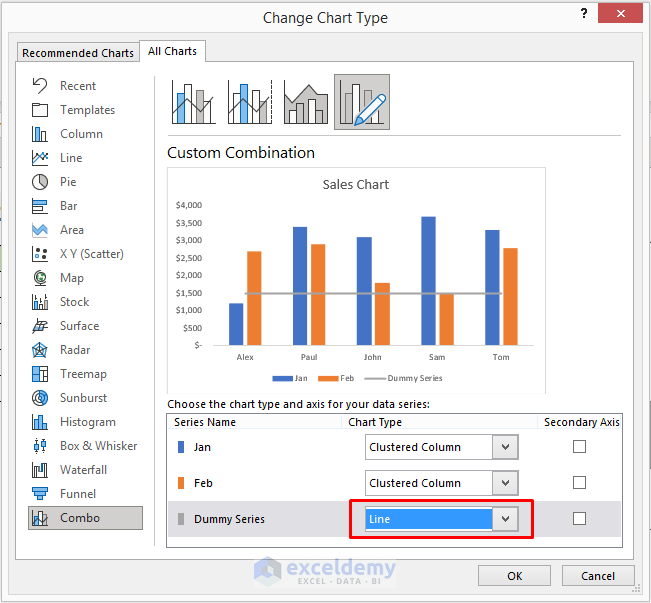Click the Sales Chart preview title

coord(356,184)
